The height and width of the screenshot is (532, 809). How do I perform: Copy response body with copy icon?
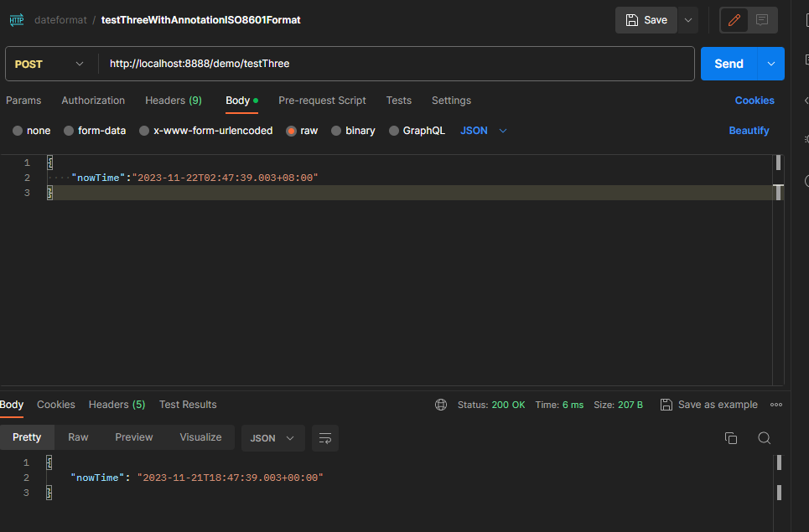(x=731, y=438)
